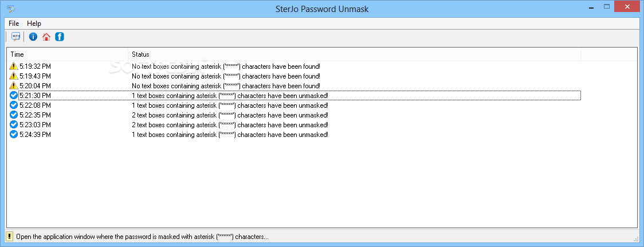
Task: Open the File menu
Action: pyautogui.click(x=14, y=23)
